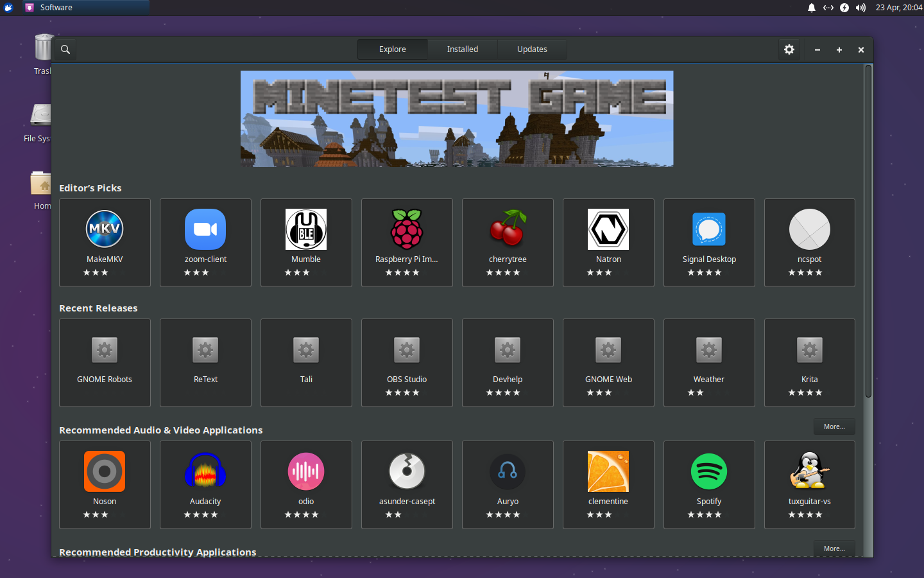The image size is (924, 578).
Task: Switch to the Installed tab
Action: click(462, 49)
